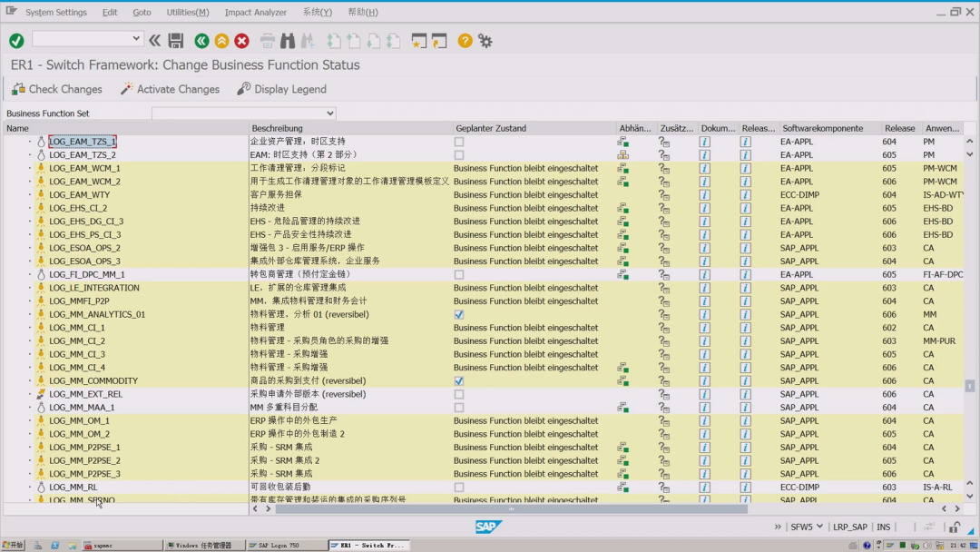Click the green Enter checkmark icon
980x552 pixels.
click(17, 41)
